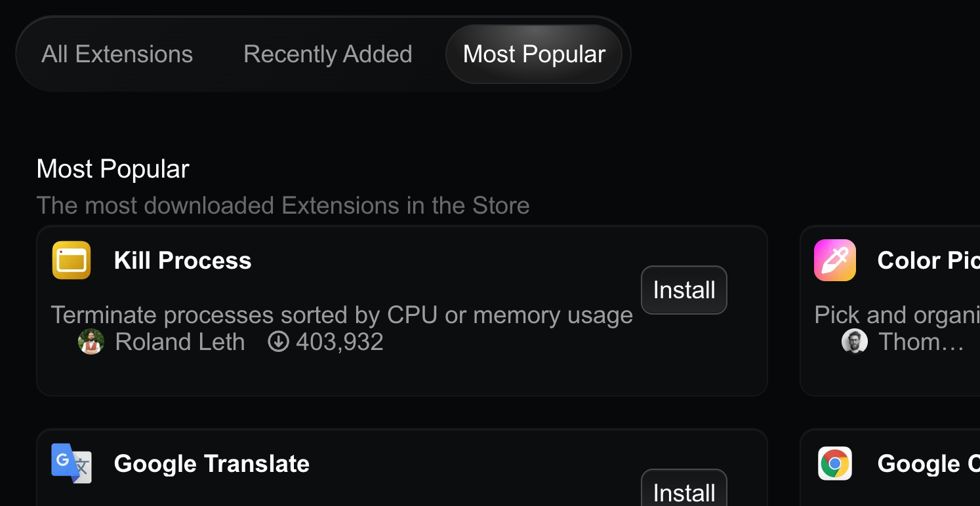Install the Google Translate extension
Viewport: 980px width, 506px height.
pos(684,492)
